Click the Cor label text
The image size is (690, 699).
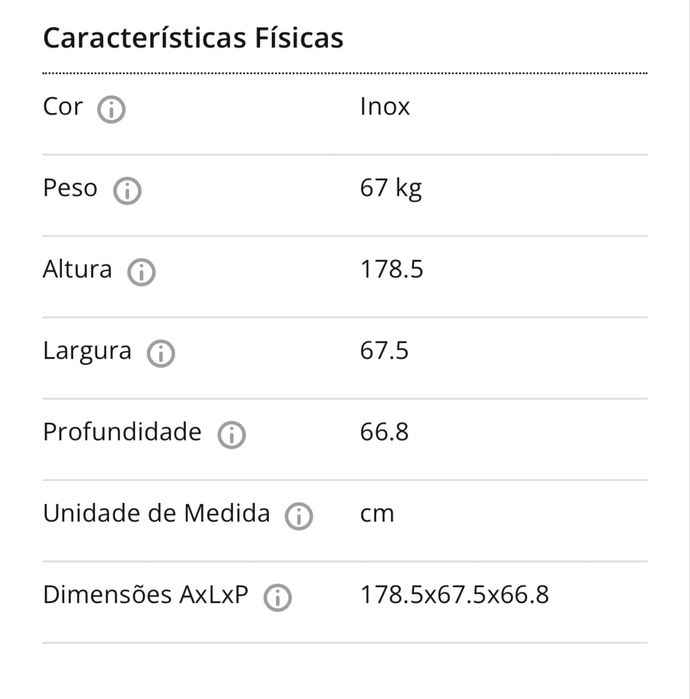[x=63, y=107]
